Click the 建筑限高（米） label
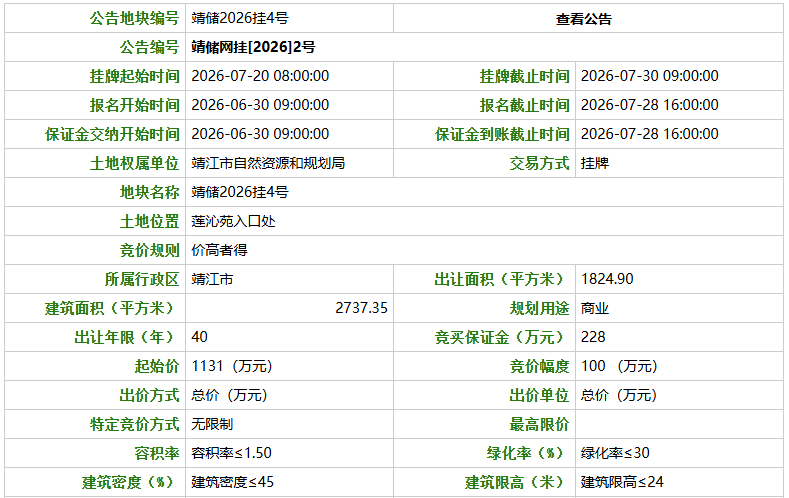 [x=513, y=483]
